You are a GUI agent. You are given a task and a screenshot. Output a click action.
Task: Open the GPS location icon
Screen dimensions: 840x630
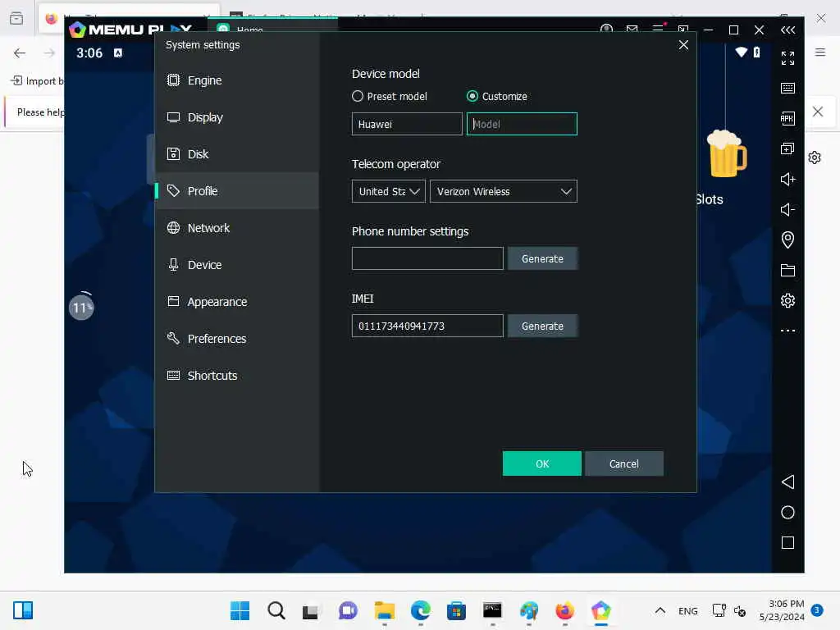coord(787,240)
